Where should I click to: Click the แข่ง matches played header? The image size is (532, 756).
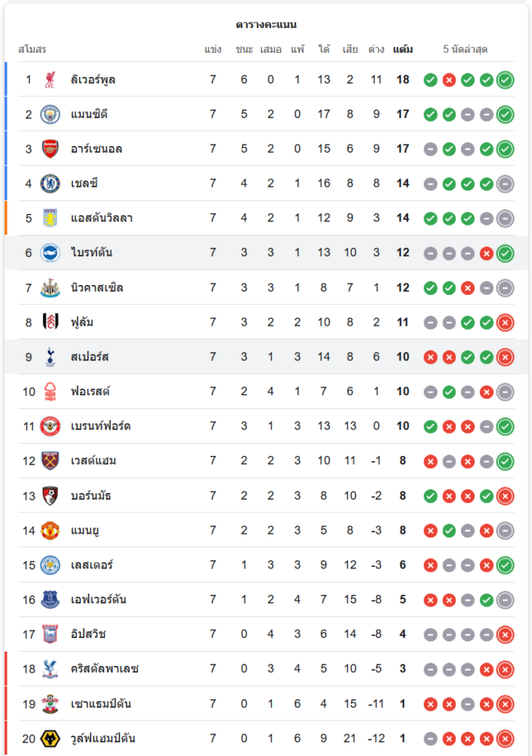pos(212,50)
